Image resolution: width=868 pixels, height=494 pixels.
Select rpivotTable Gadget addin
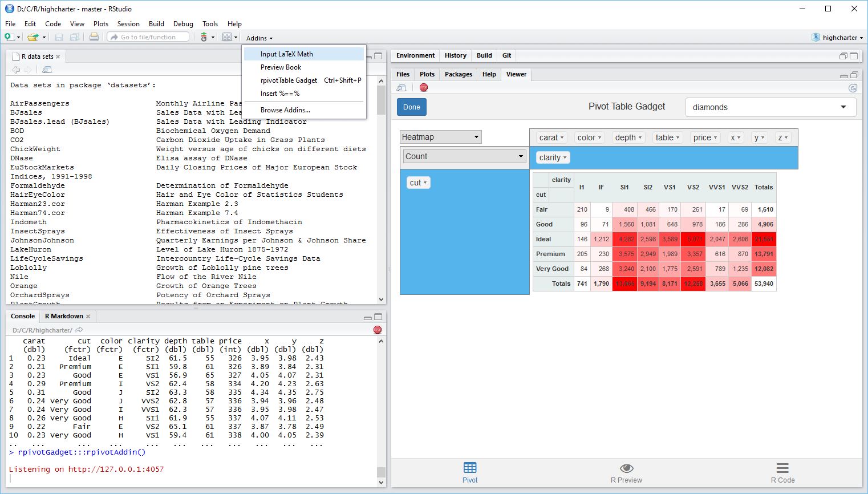point(304,80)
